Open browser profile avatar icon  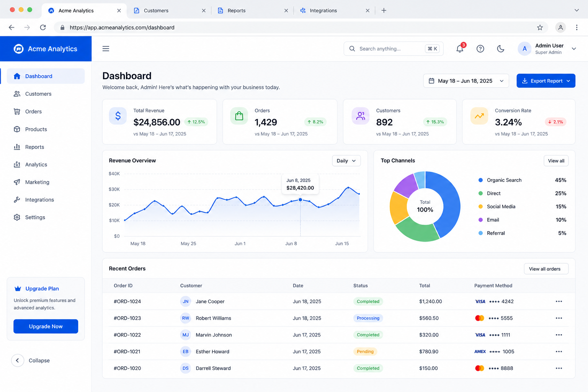pyautogui.click(x=560, y=28)
